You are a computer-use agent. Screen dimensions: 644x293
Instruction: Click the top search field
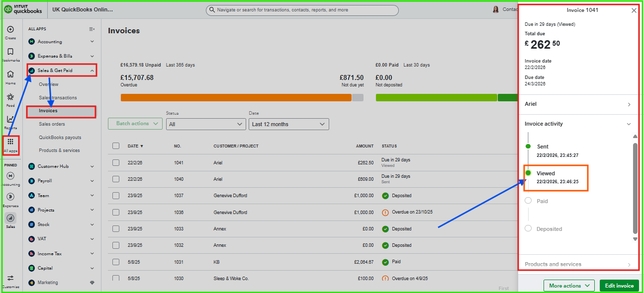pos(302,10)
